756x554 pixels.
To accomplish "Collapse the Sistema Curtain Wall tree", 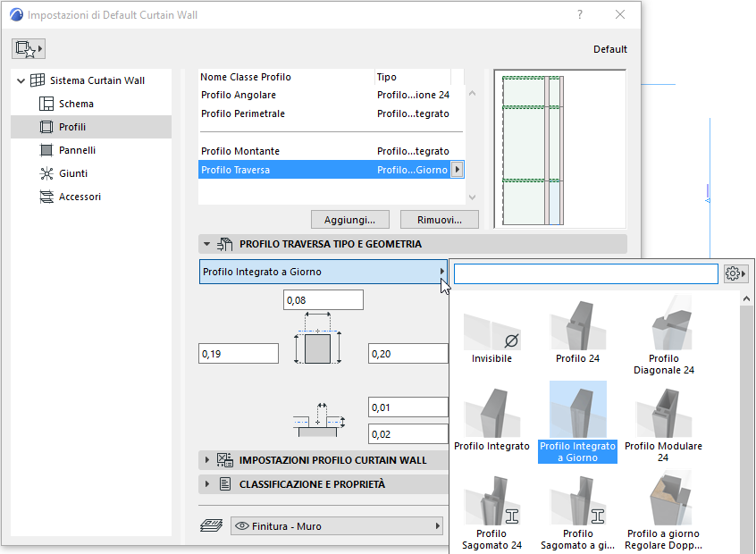I will coord(21,80).
